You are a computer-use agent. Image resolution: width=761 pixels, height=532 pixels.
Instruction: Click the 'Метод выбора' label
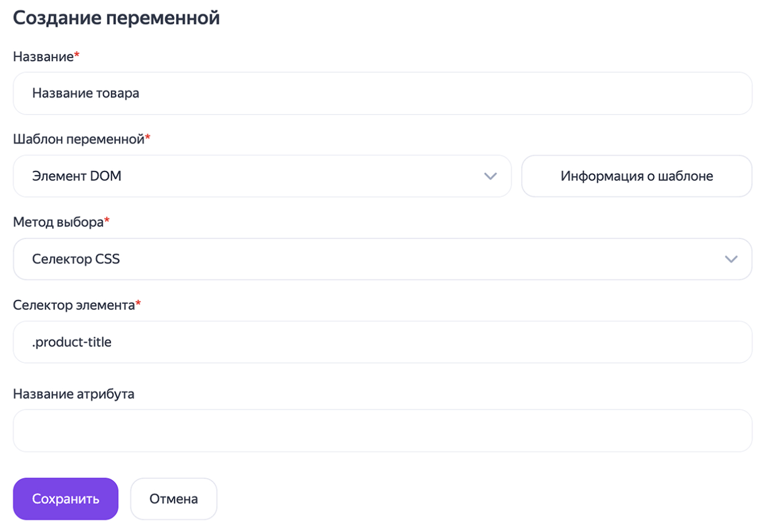(x=58, y=222)
